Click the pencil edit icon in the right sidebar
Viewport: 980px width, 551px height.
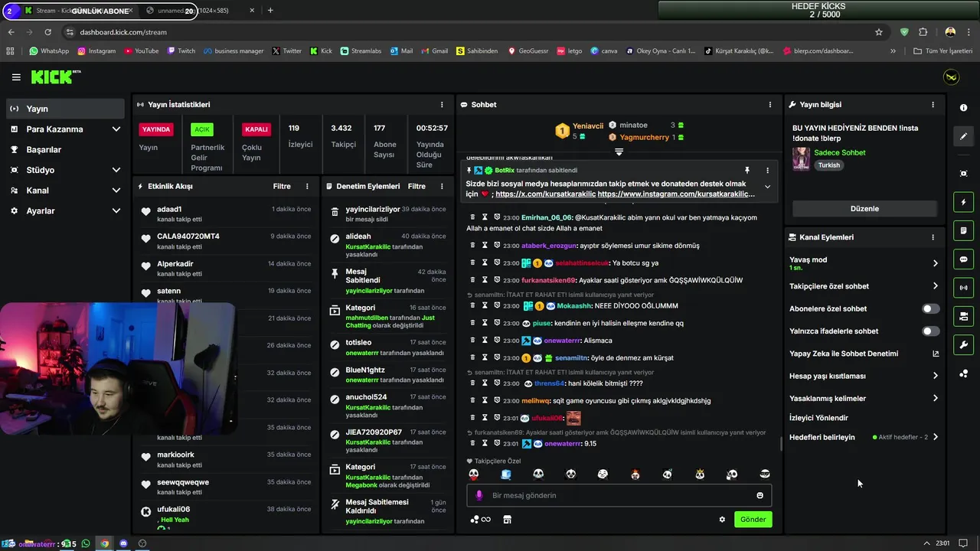pyautogui.click(x=963, y=136)
